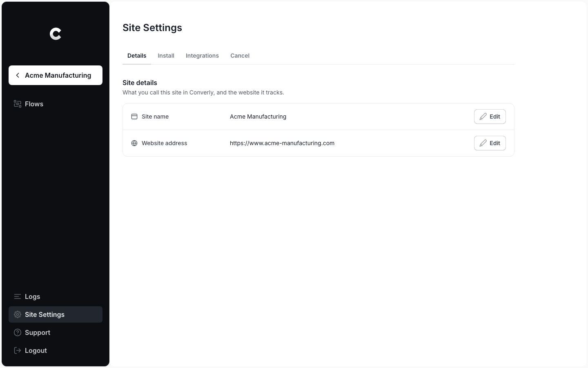Select the Cancel tab
588x368 pixels.
(x=240, y=56)
